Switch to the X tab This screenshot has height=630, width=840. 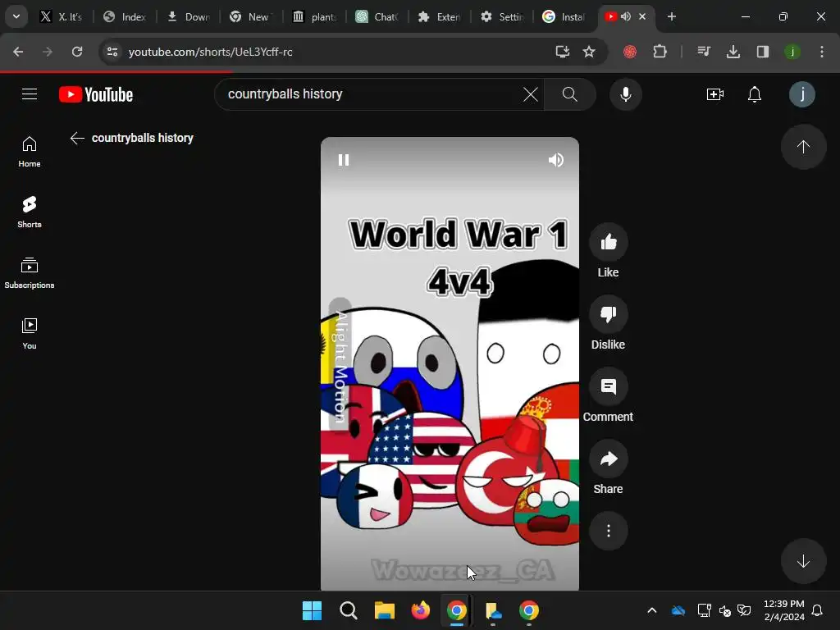pos(61,16)
